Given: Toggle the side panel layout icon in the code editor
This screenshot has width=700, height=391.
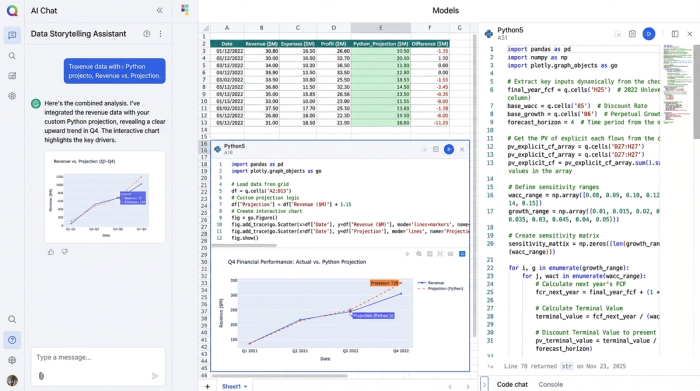Looking at the screenshot, I should (675, 34).
